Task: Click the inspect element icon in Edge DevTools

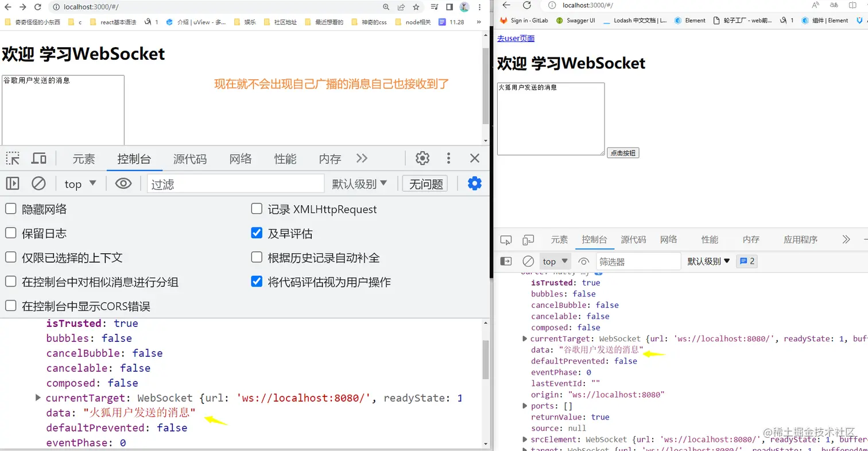Action: 506,240
